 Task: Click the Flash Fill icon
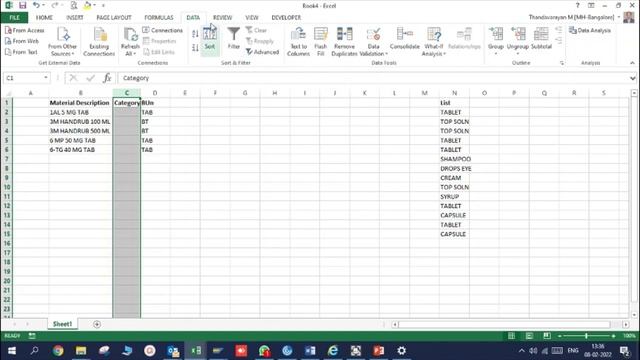(320, 41)
